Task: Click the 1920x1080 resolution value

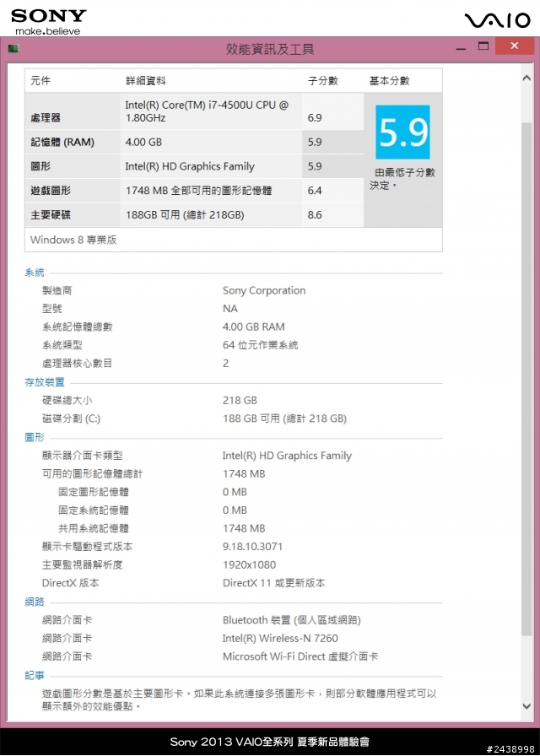Action: point(249,564)
